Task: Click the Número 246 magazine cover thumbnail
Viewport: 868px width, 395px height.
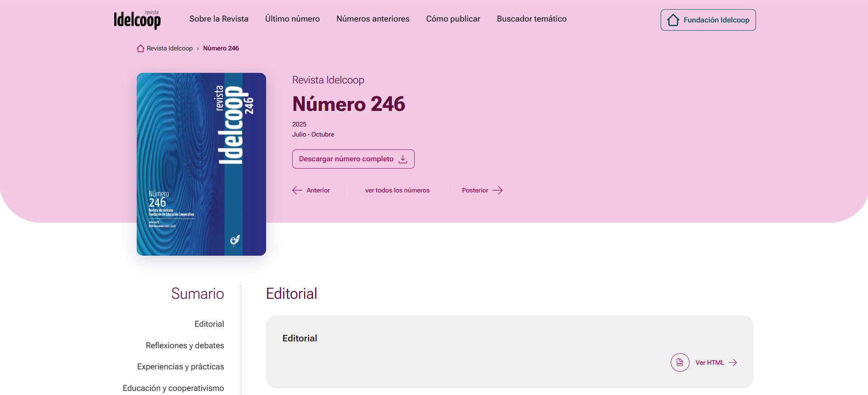Action: pos(201,164)
